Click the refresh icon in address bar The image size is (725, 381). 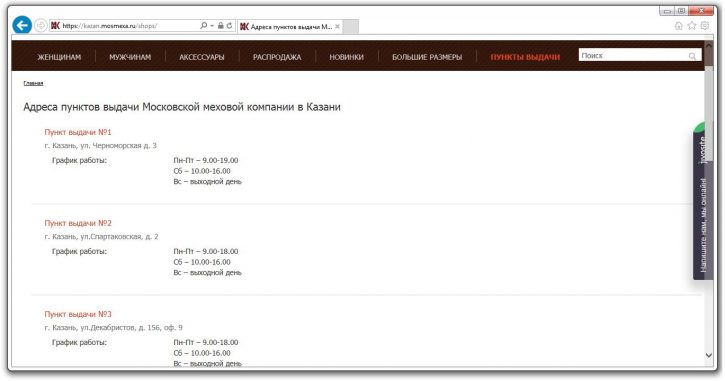pos(229,26)
